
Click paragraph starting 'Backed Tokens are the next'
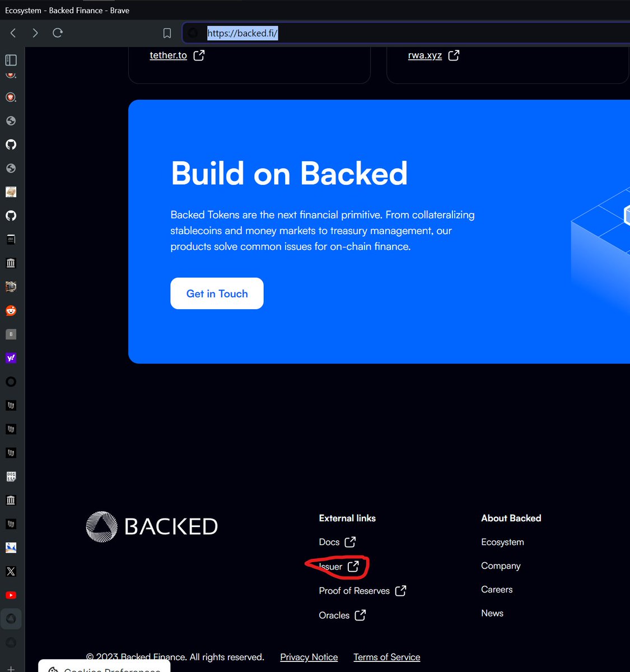(x=323, y=231)
